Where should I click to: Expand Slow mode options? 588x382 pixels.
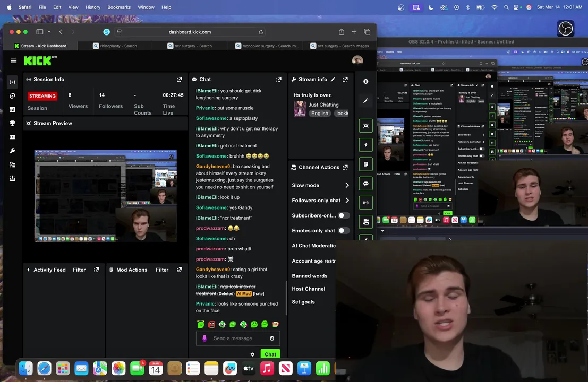320,185
